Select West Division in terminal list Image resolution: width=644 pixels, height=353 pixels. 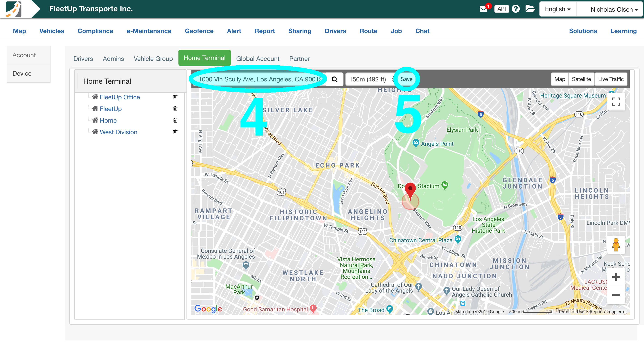[118, 132]
